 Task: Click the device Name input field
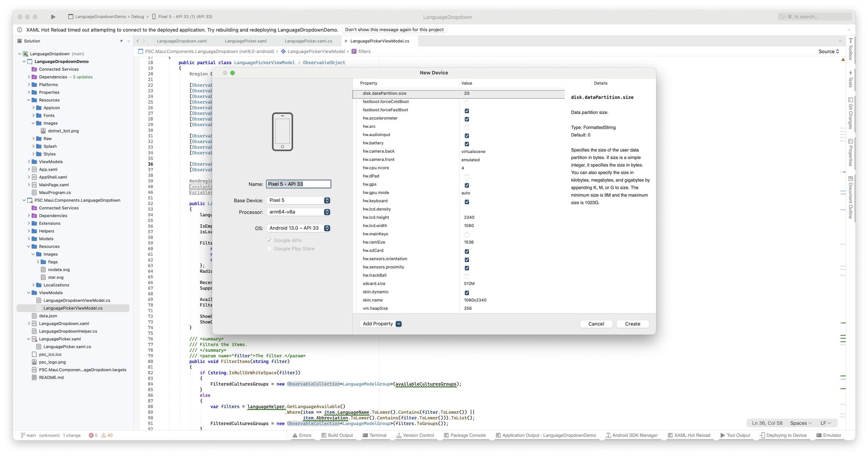click(x=298, y=184)
